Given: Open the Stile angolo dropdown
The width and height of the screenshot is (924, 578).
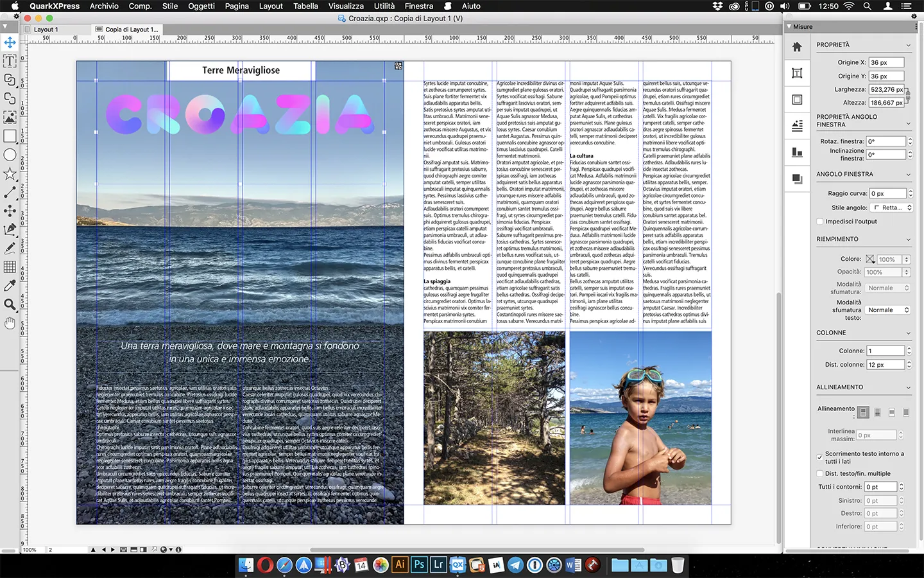Looking at the screenshot, I should coord(892,207).
